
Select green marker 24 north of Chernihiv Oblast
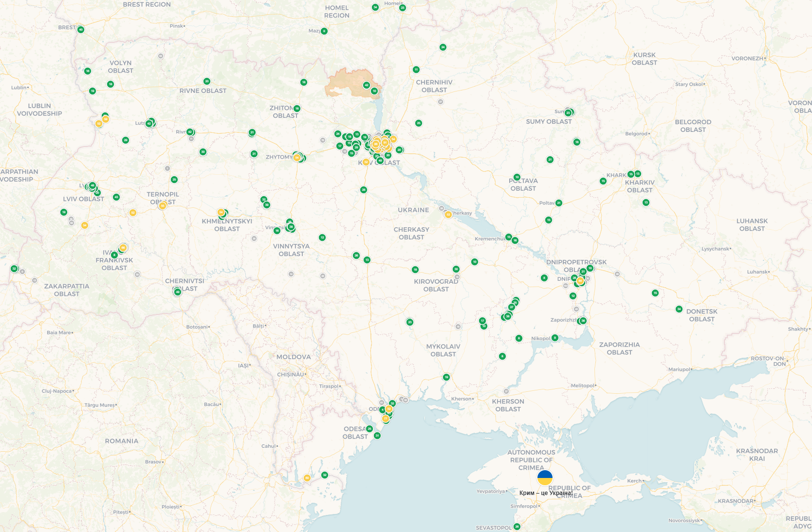[443, 47]
